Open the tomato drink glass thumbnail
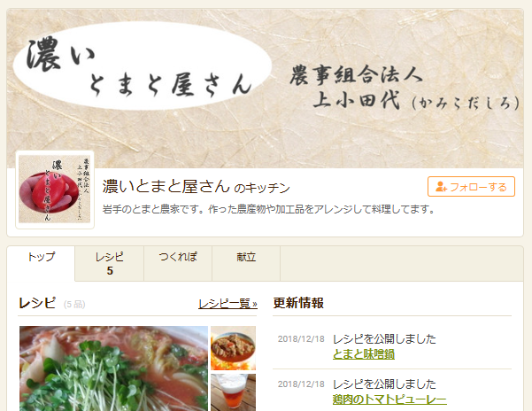This screenshot has width=532, height=411. [x=233, y=392]
